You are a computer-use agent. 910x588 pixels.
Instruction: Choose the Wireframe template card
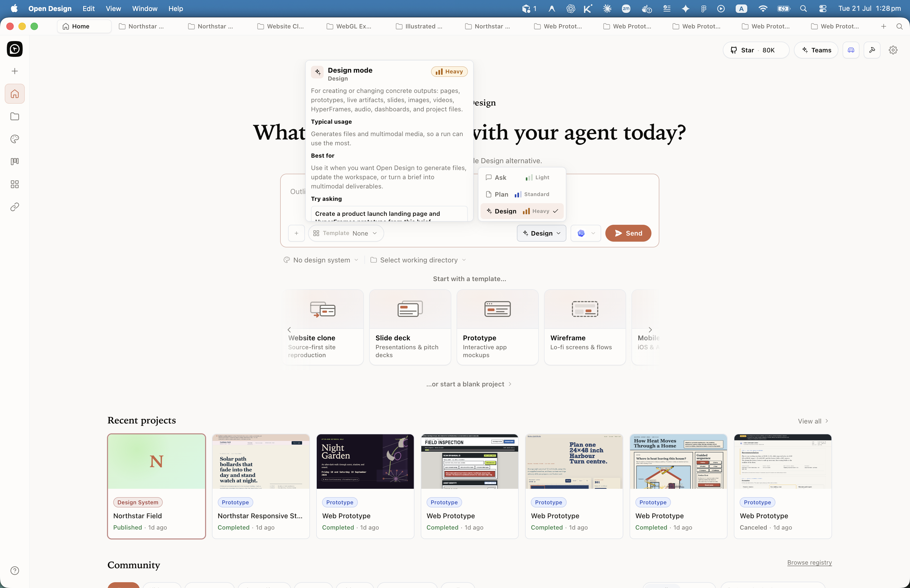[585, 327]
